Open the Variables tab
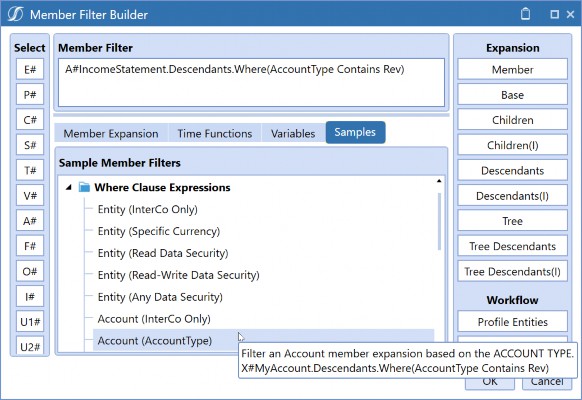The width and height of the screenshot is (582, 400). click(x=293, y=133)
